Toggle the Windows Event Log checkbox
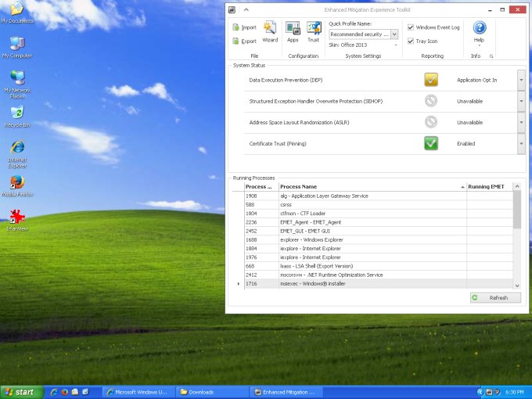532x399 pixels. coord(411,27)
